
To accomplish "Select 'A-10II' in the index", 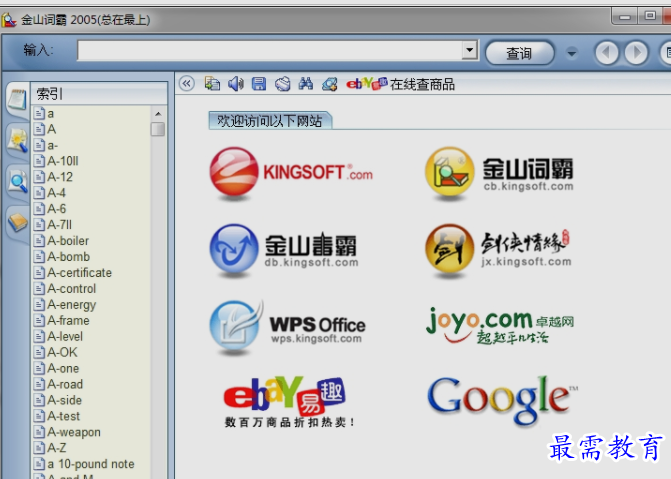I will tap(63, 161).
